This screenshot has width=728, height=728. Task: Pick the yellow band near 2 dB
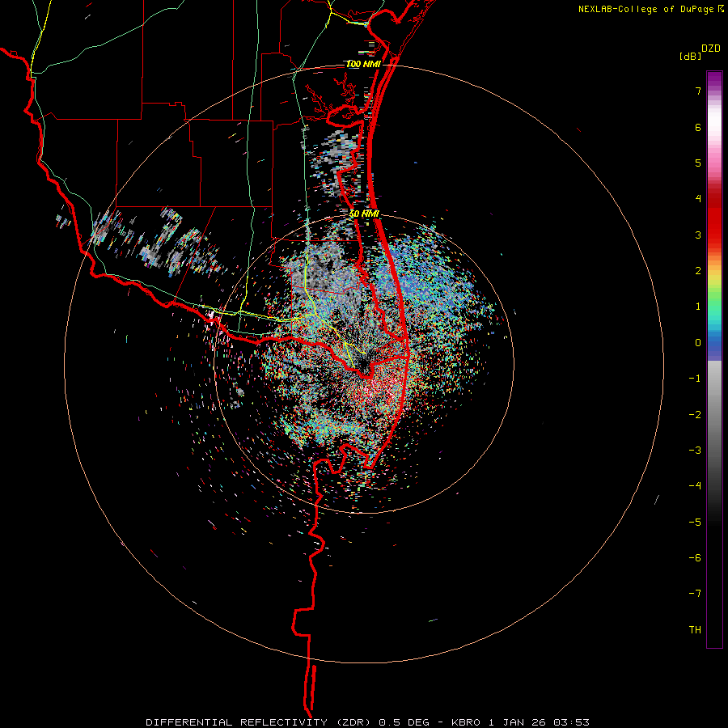714,277
